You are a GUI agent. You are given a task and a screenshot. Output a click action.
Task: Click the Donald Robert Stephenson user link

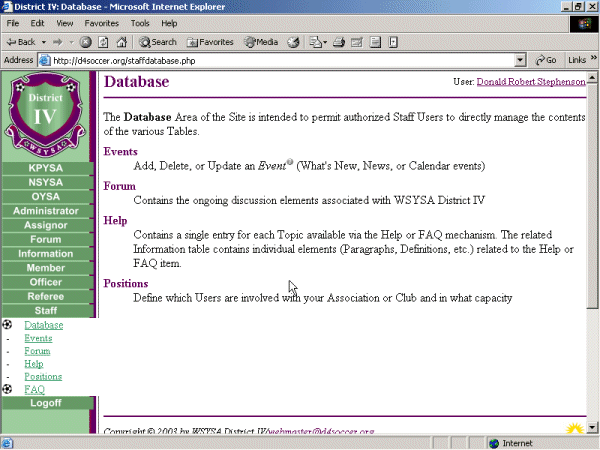[x=530, y=82]
